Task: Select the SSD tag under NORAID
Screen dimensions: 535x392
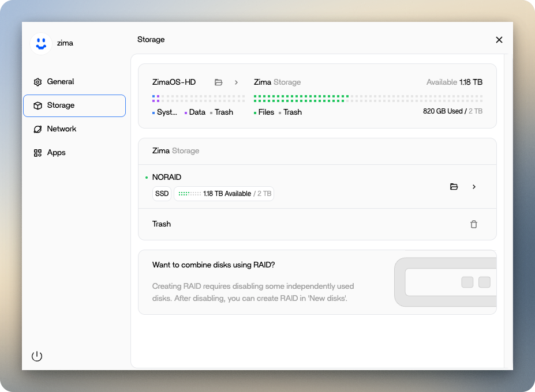Action: pos(162,194)
